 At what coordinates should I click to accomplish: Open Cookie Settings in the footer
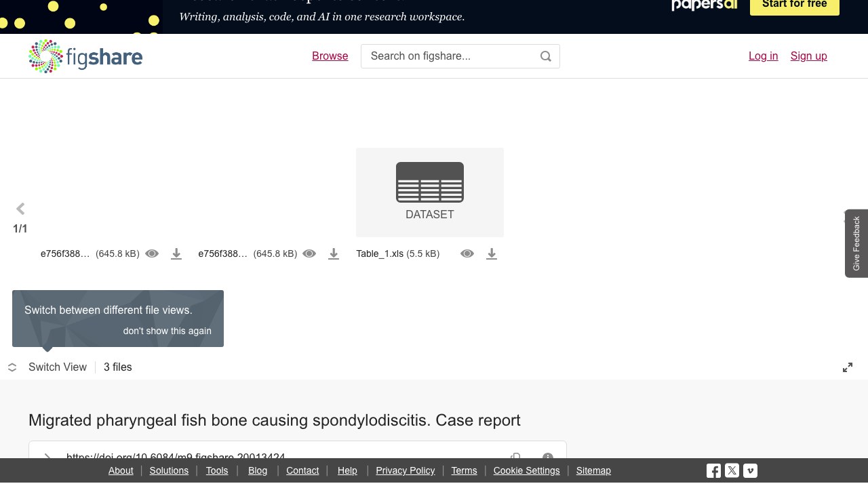527,470
